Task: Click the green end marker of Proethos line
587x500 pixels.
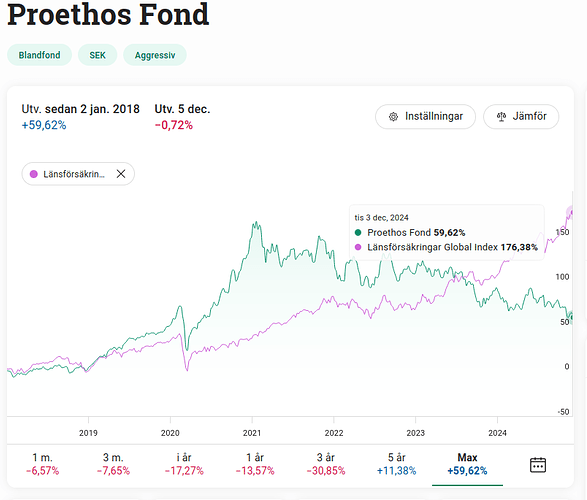Action: pyautogui.click(x=571, y=317)
